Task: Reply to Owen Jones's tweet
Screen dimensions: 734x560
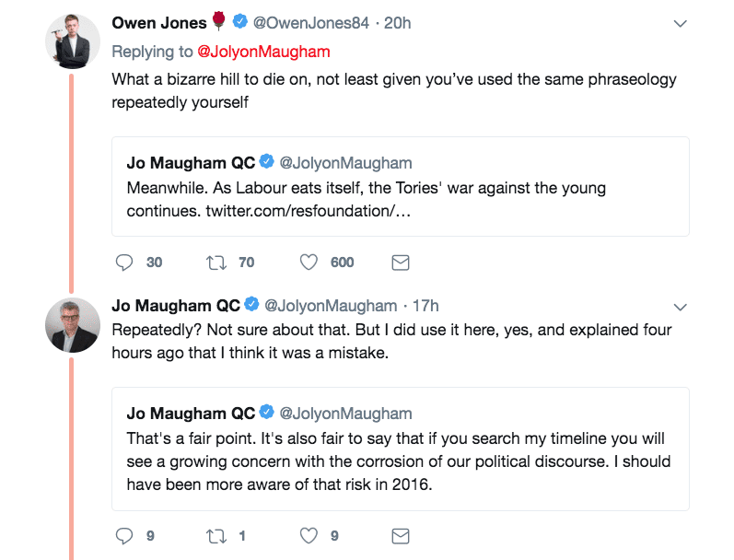Action: (124, 262)
